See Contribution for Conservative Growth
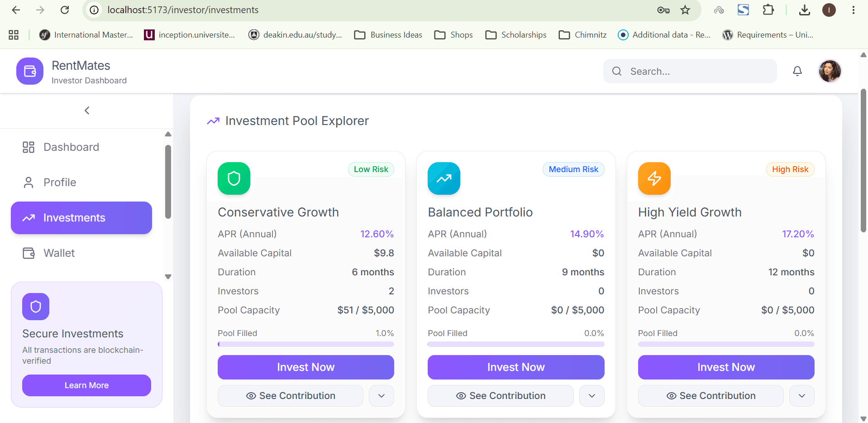This screenshot has height=423, width=868. (x=291, y=396)
